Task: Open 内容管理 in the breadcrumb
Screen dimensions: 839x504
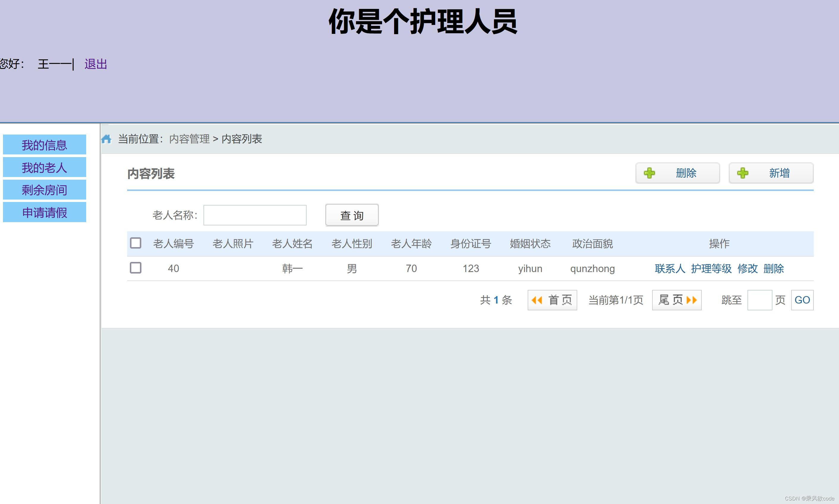Action: [189, 139]
